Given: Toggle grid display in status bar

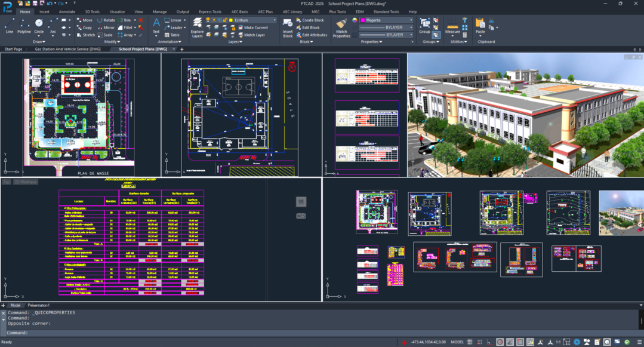Looking at the screenshot, I should pyautogui.click(x=470, y=341).
